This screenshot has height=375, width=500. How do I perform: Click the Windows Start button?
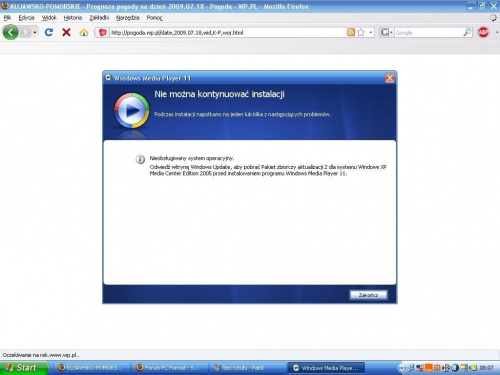pyautogui.click(x=23, y=368)
